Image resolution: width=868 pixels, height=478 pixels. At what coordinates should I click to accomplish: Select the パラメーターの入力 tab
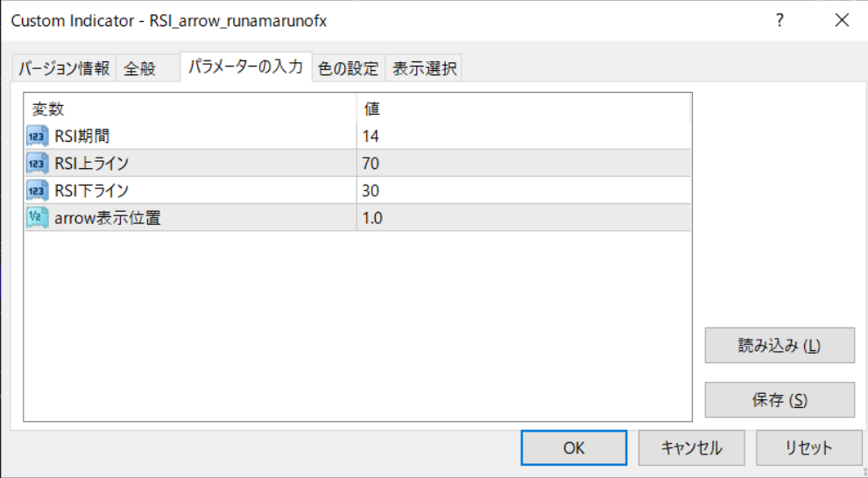246,67
